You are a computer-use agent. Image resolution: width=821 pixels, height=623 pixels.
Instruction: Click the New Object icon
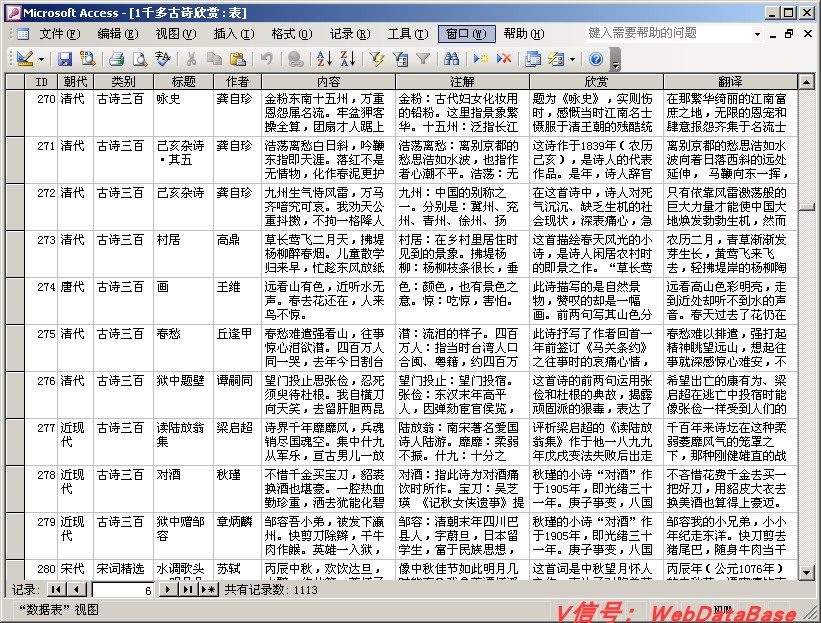coord(556,59)
